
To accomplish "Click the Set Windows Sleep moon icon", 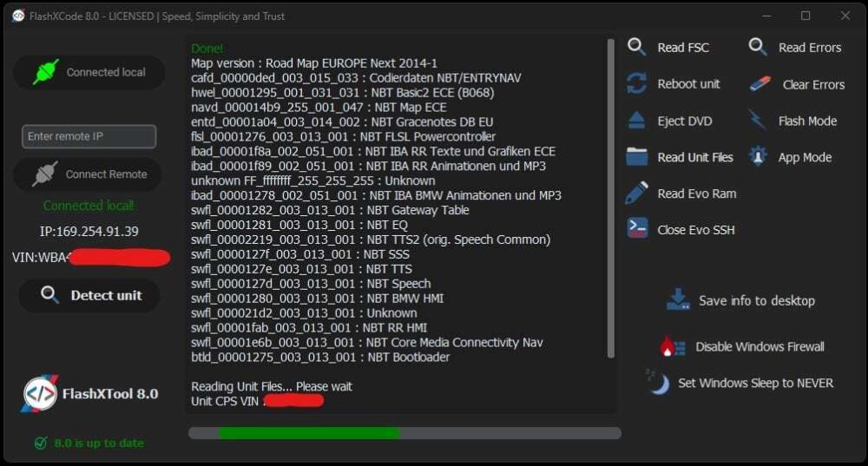I will pyautogui.click(x=658, y=382).
